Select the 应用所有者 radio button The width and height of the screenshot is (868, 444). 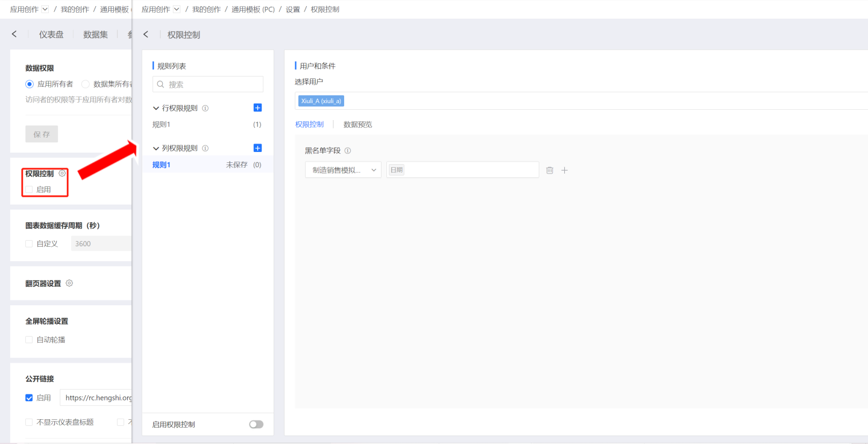click(30, 84)
